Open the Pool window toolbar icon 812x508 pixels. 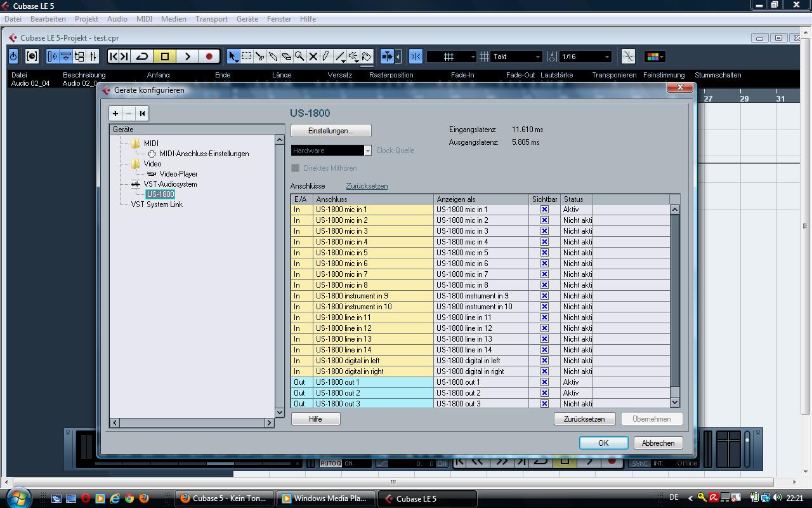pyautogui.click(x=79, y=57)
